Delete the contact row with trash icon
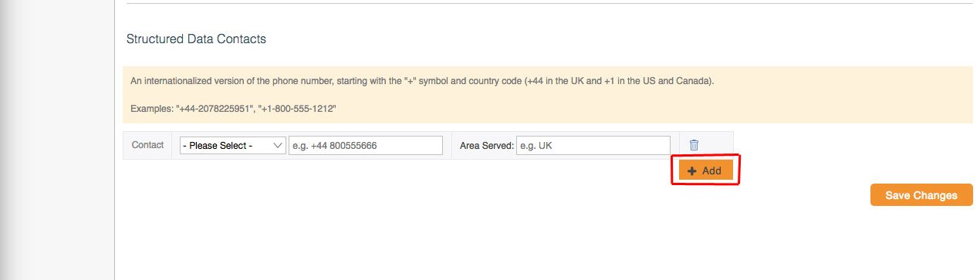The height and width of the screenshot is (280, 980). coord(694,145)
